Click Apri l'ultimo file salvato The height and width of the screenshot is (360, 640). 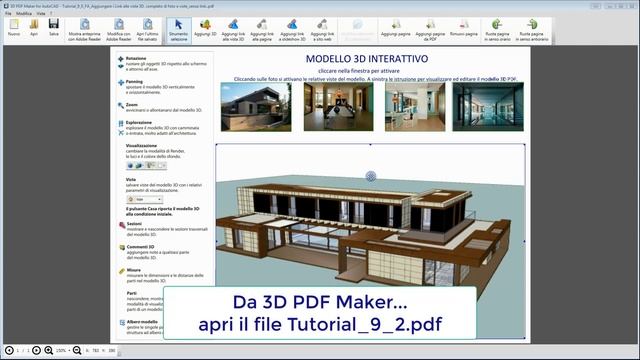tap(147, 30)
